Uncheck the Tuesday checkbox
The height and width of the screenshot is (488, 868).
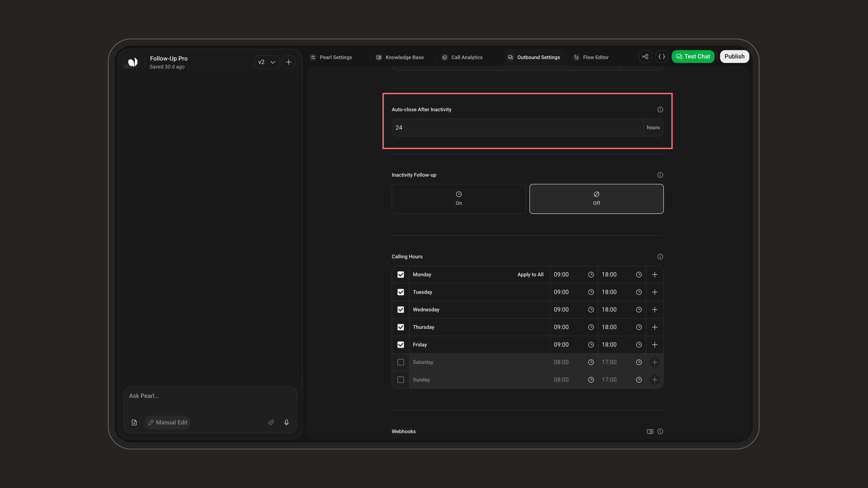coord(401,292)
